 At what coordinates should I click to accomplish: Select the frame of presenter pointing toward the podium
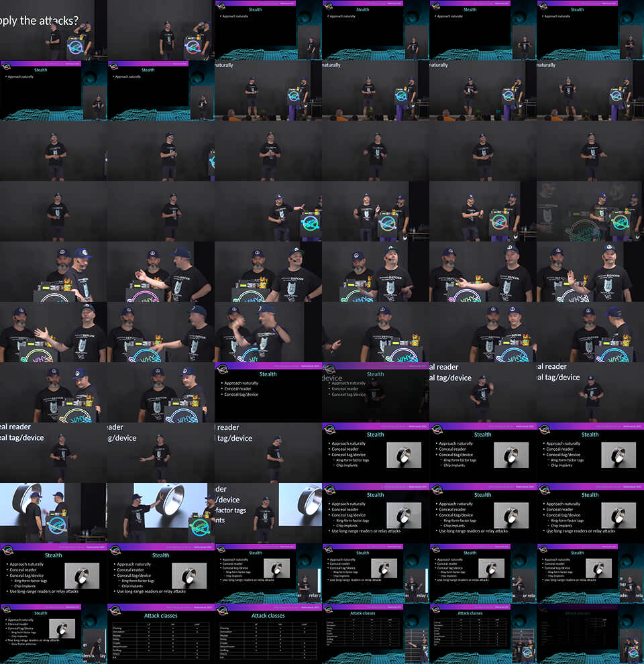pos(268,211)
